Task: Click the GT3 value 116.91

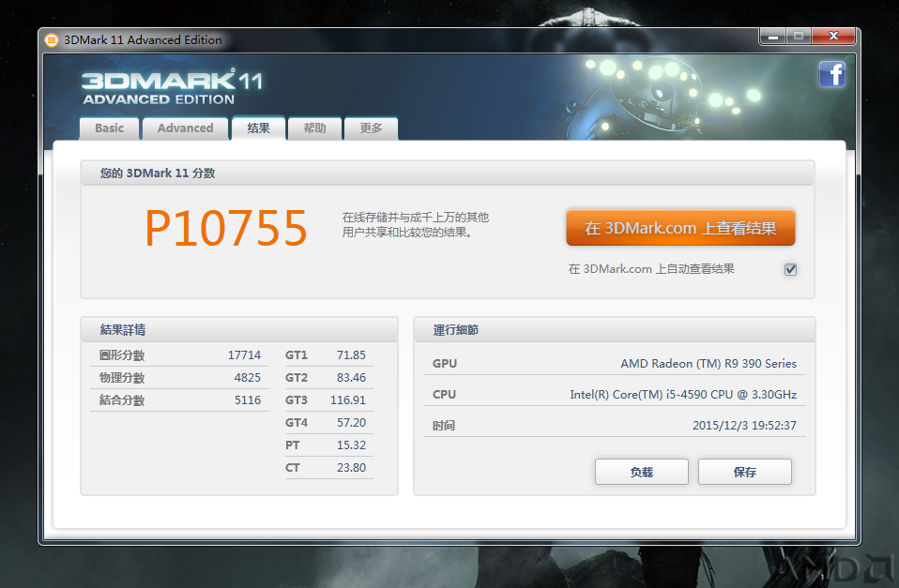Action: (x=348, y=400)
